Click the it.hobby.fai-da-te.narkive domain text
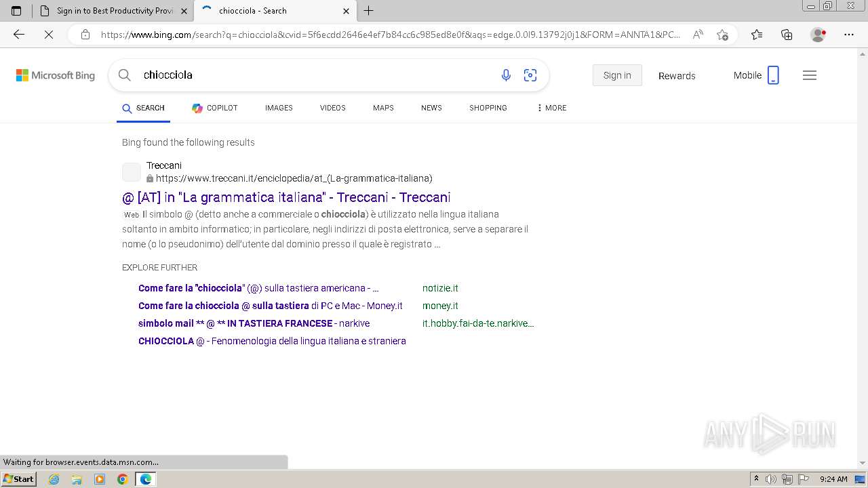The height and width of the screenshot is (488, 868). click(478, 323)
